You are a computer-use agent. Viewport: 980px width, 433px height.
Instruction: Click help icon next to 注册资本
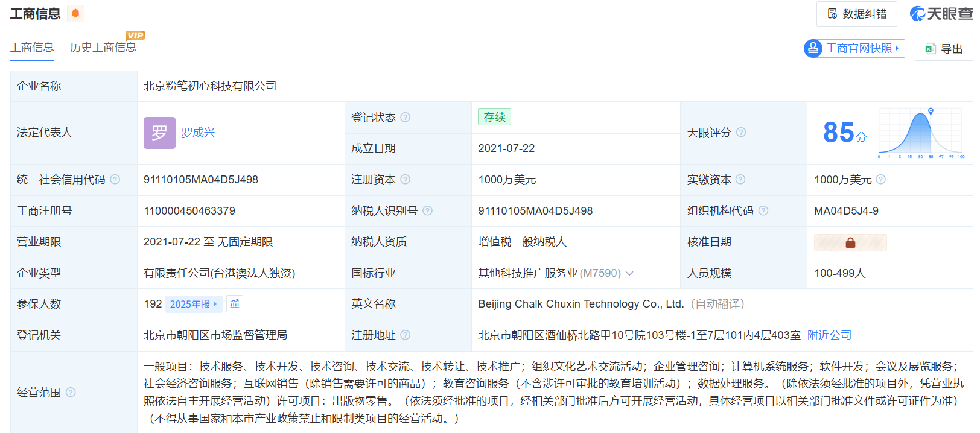pyautogui.click(x=406, y=179)
